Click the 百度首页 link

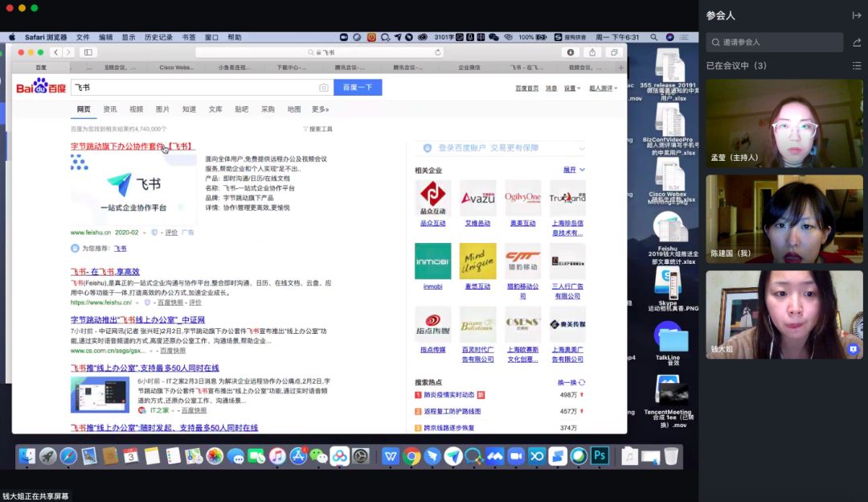526,88
